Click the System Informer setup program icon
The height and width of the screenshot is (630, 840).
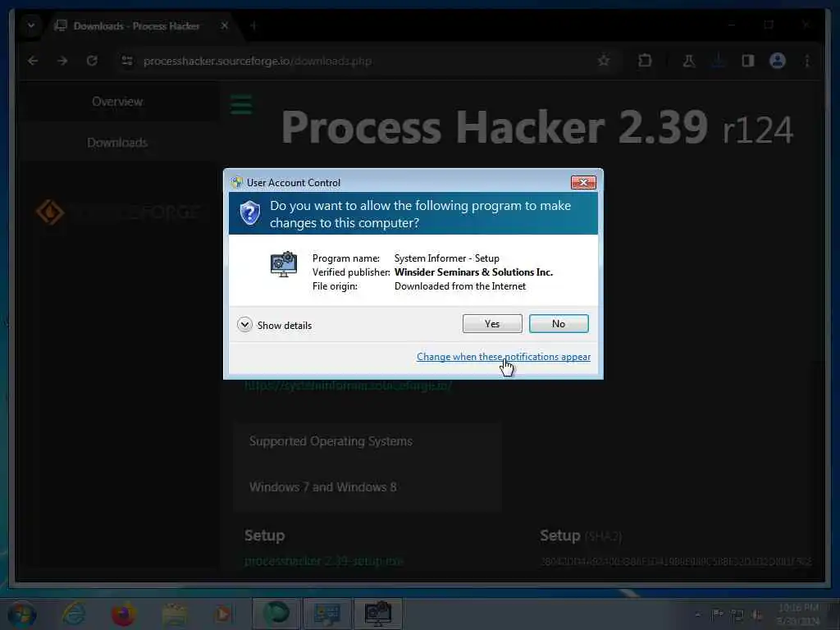283,263
